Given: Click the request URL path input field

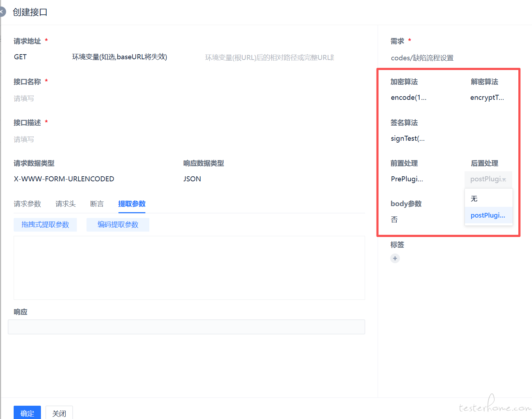Looking at the screenshot, I should 269,57.
